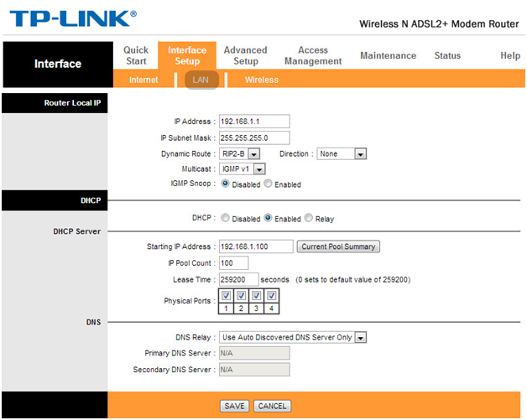Set DHCP to Relay
This screenshot has width=527, height=420.
[309, 218]
